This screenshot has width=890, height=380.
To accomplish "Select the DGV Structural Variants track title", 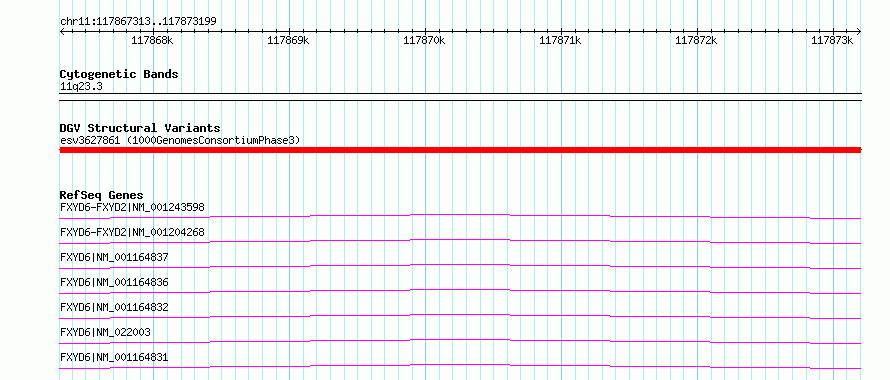I will coord(140,128).
